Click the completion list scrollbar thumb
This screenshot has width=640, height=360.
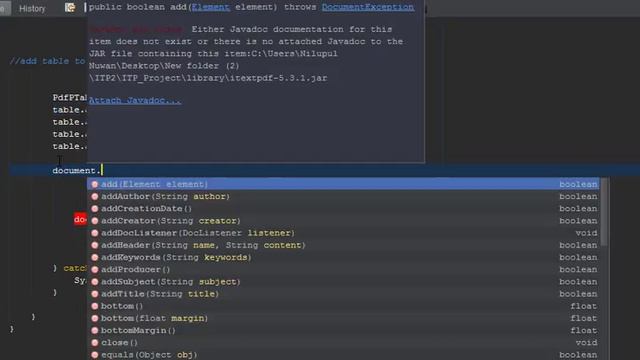click(604, 213)
